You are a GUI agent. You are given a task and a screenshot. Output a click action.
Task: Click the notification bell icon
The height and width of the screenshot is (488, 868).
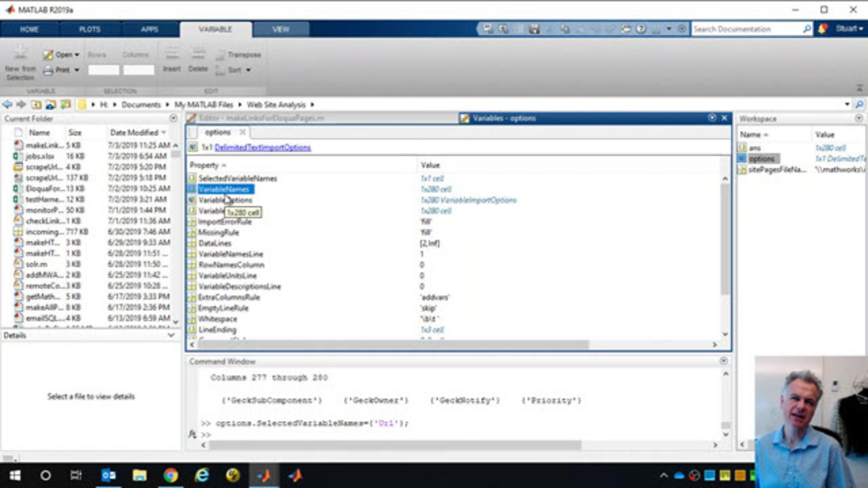point(823,29)
